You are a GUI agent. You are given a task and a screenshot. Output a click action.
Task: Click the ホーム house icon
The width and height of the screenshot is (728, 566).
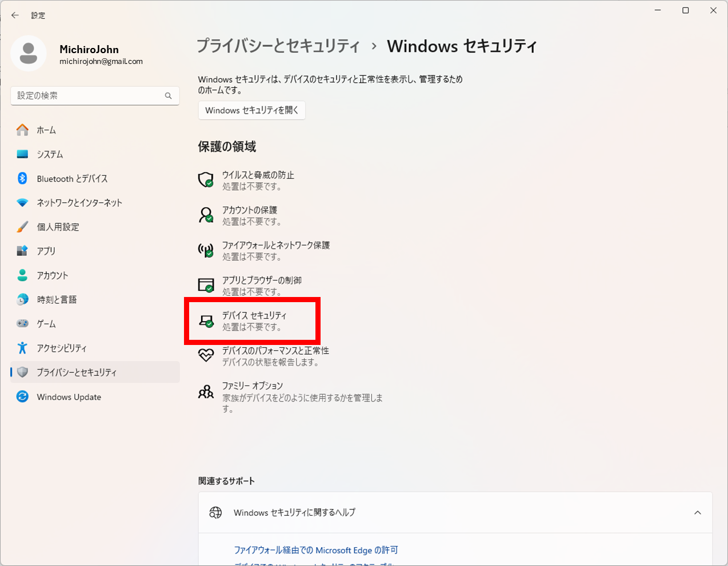[22, 130]
